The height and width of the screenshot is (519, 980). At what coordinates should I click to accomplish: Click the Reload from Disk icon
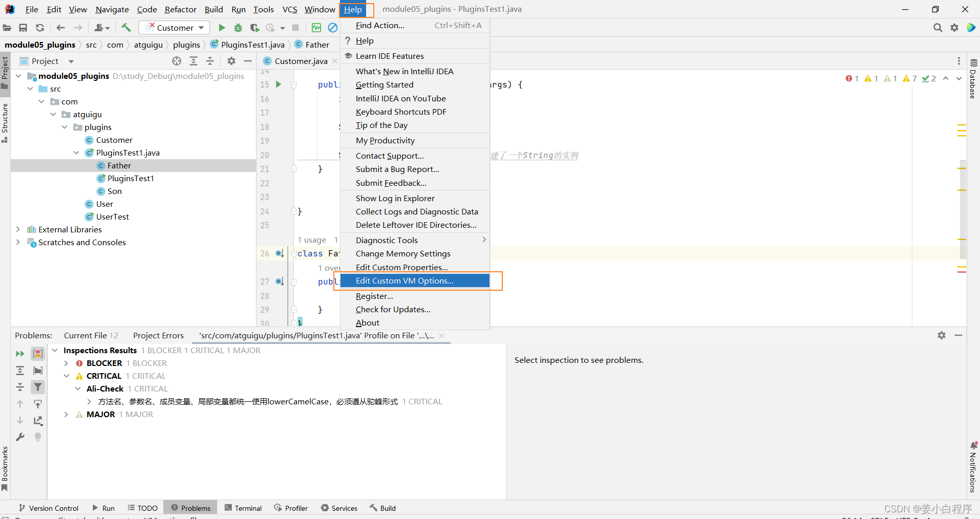[x=40, y=28]
